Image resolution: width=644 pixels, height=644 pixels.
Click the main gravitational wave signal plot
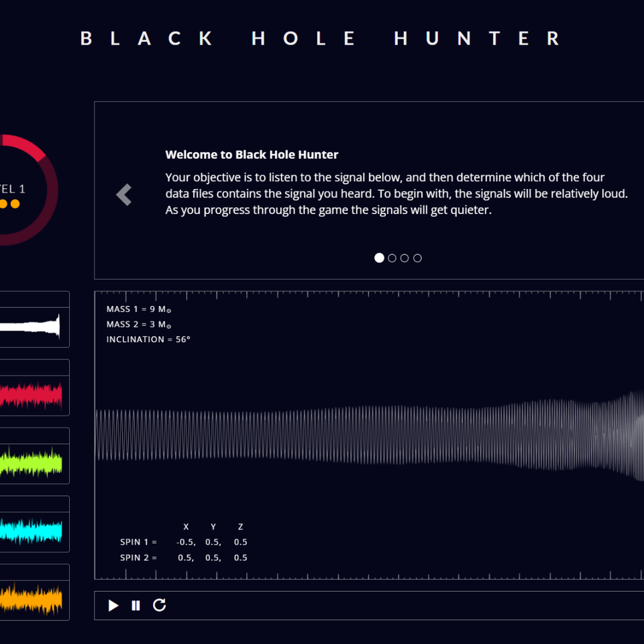(x=369, y=436)
